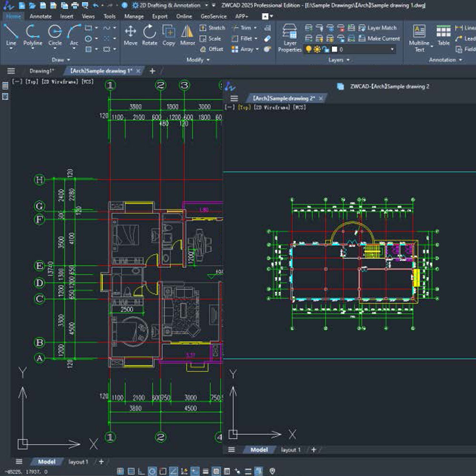The height and width of the screenshot is (476, 476).
Task: Click the Multiline Text tool
Action: coord(419,39)
